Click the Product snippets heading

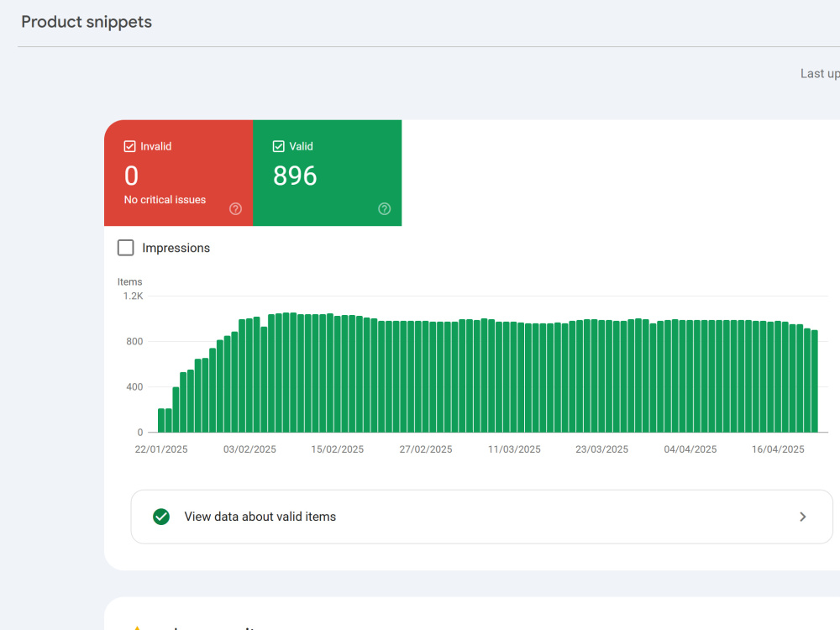click(x=87, y=22)
